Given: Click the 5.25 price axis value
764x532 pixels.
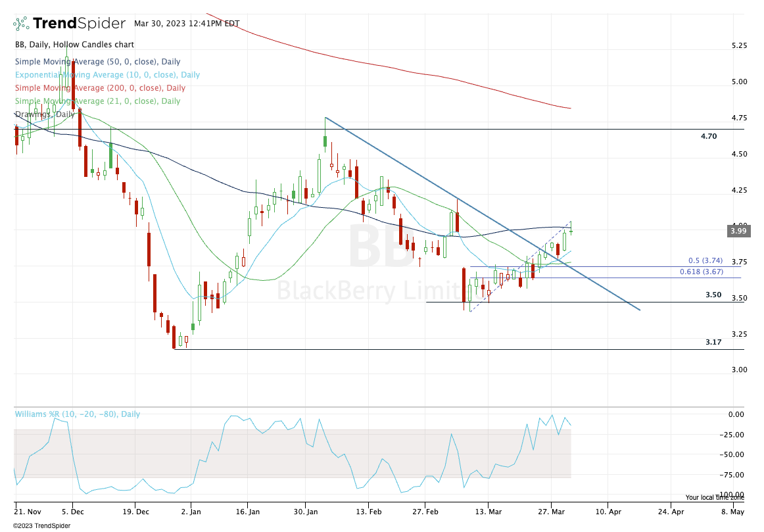Looking at the screenshot, I should click(x=739, y=45).
